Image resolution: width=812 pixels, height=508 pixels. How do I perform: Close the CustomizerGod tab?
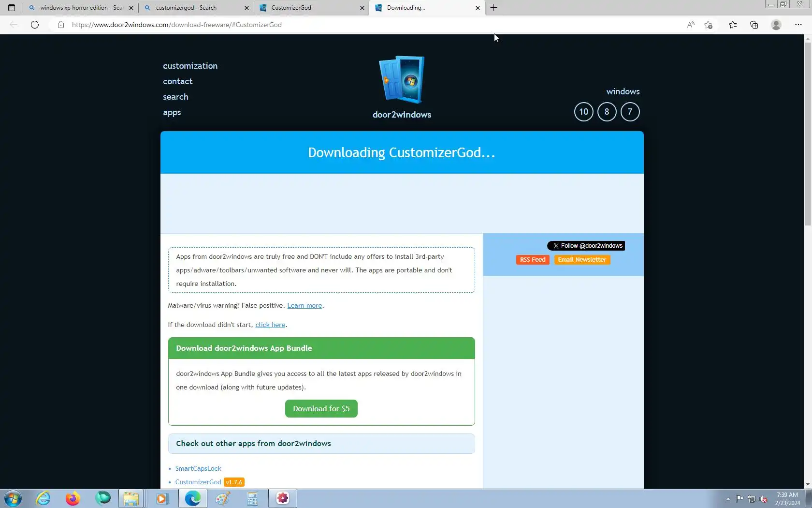[362, 8]
